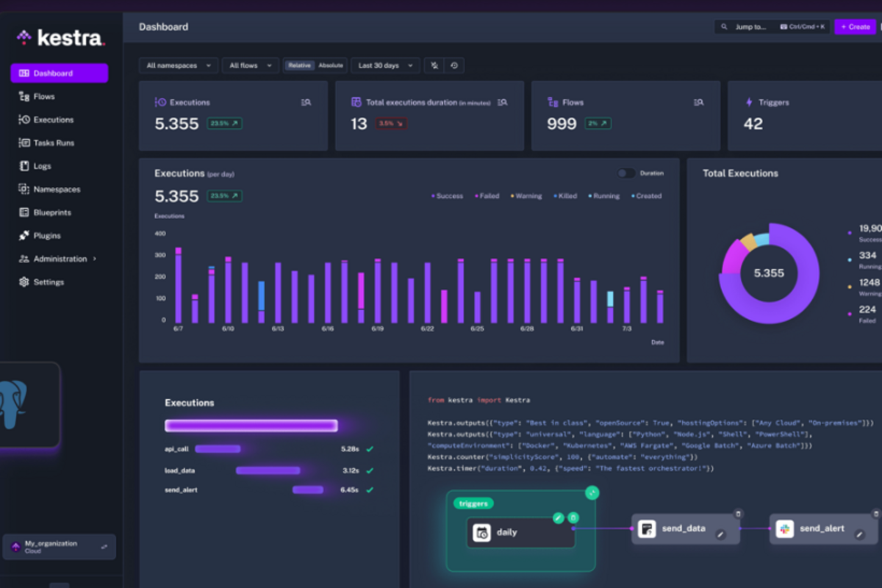This screenshot has height=588, width=882.
Task: Click the 2% badge on the Flows card
Action: [x=597, y=123]
